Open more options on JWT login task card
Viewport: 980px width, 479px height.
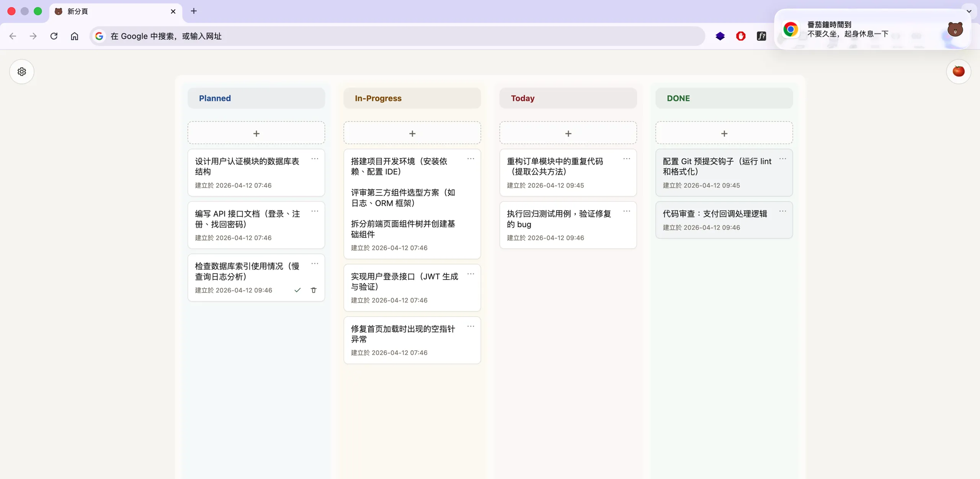pos(470,274)
